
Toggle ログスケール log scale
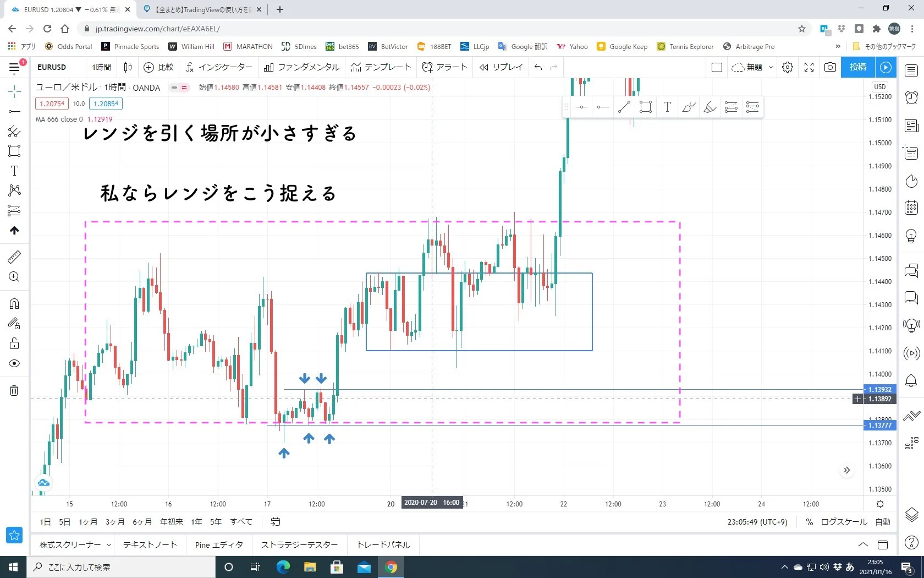[844, 522]
